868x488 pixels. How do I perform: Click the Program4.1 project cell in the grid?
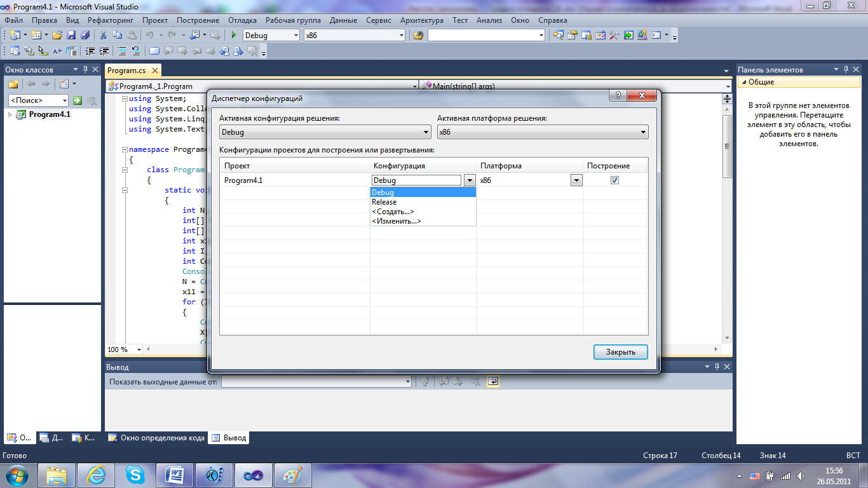coord(295,180)
